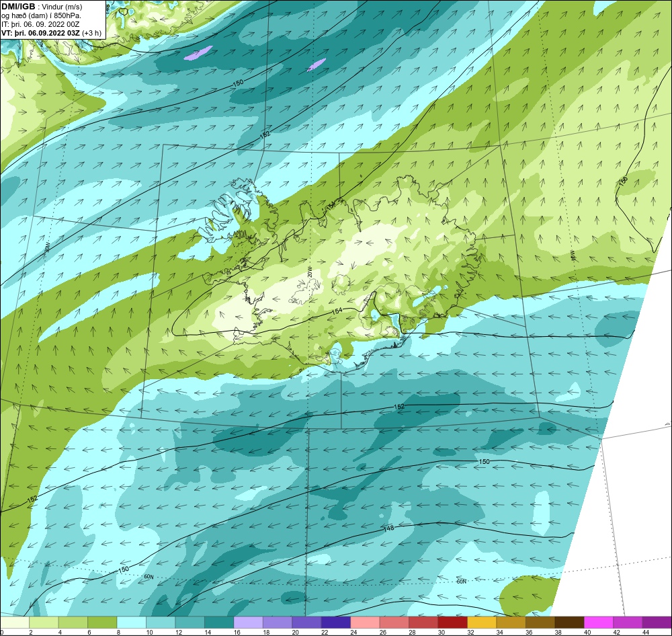Click the western '60N' latitude label

point(149,577)
